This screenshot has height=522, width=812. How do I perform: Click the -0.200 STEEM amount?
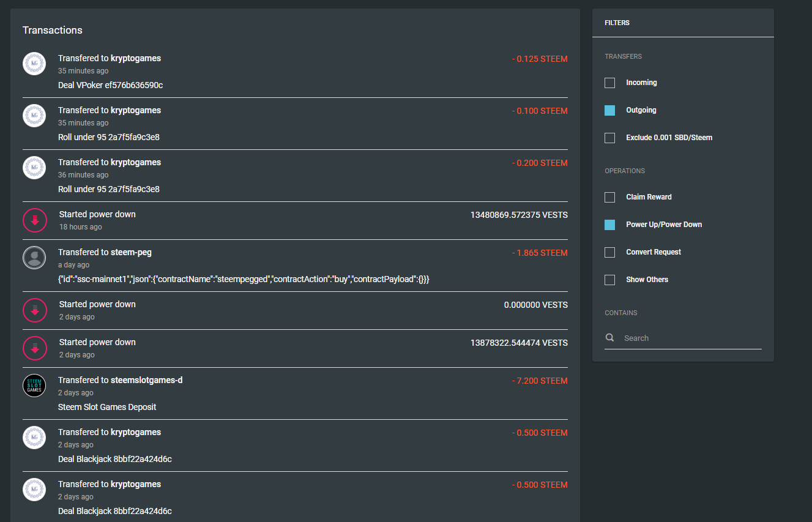pos(540,163)
